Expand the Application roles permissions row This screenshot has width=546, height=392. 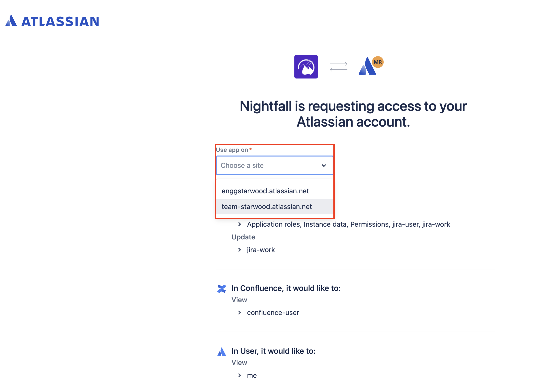(239, 224)
